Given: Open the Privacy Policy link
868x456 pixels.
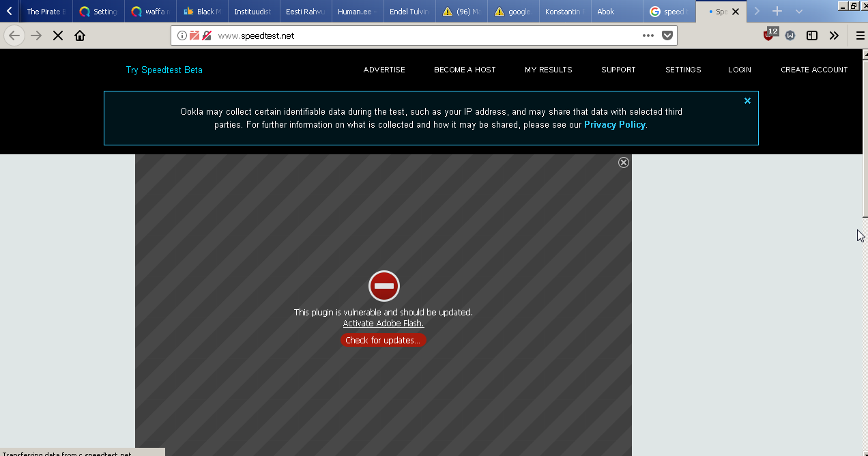Looking at the screenshot, I should 615,124.
